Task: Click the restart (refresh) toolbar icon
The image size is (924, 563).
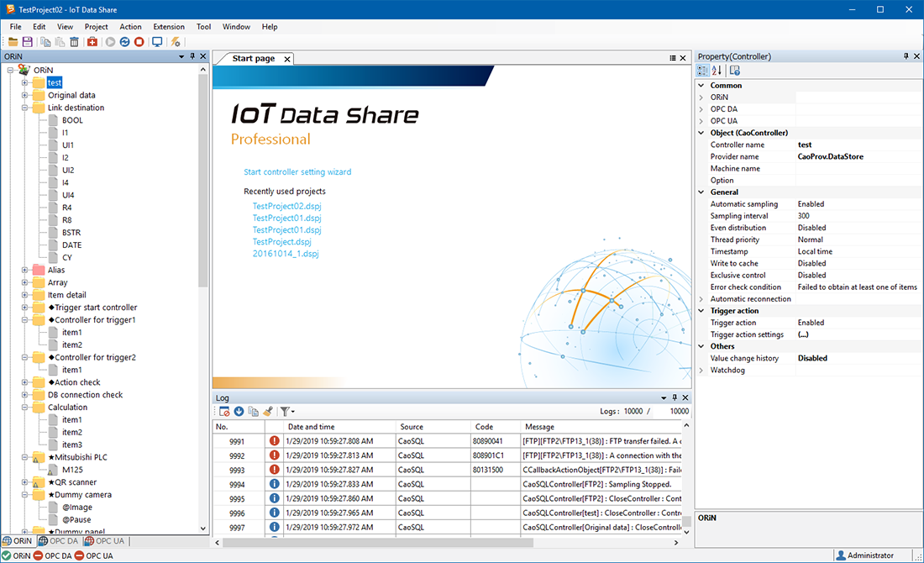Action: (x=124, y=41)
